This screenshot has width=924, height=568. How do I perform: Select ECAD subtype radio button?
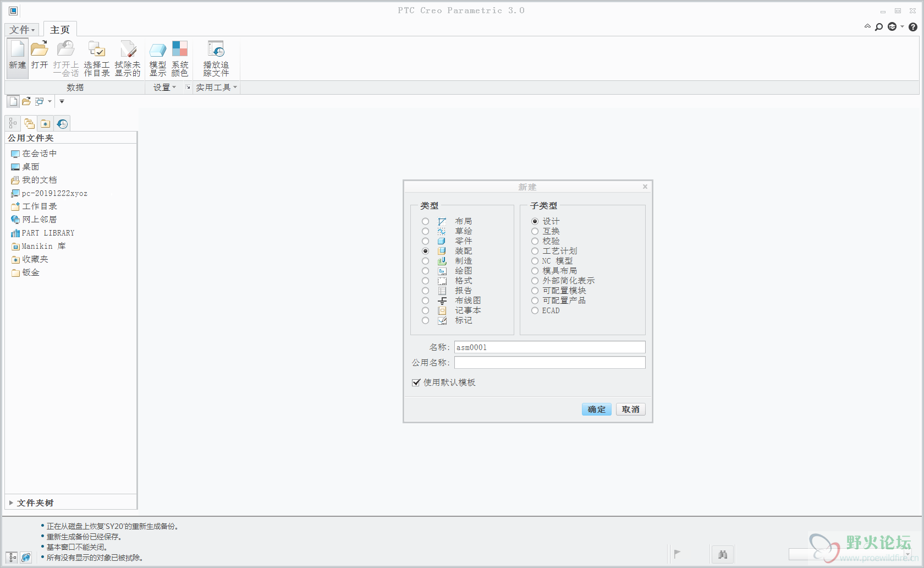(535, 310)
